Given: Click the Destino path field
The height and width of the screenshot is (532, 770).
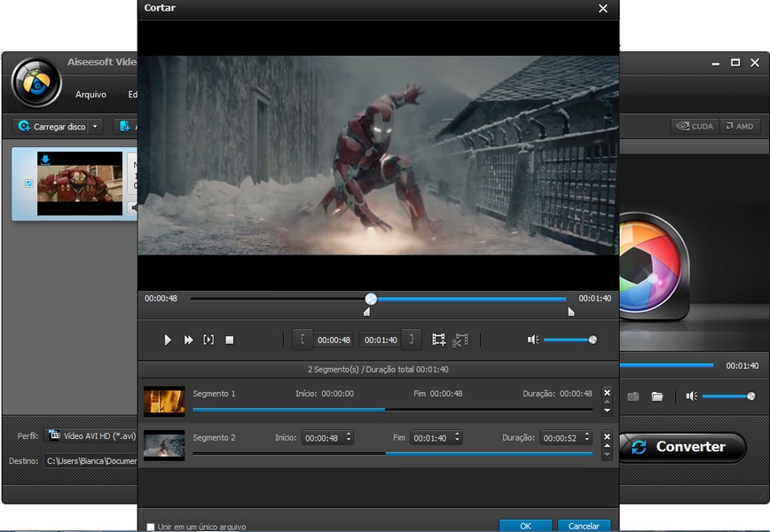Looking at the screenshot, I should (x=90, y=461).
